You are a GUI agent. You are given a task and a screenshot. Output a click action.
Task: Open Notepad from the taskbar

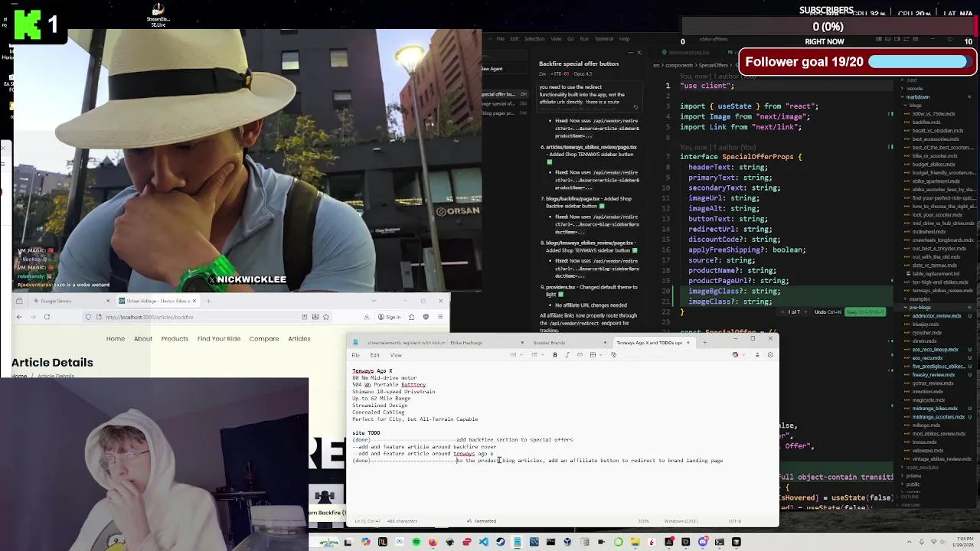tap(518, 542)
